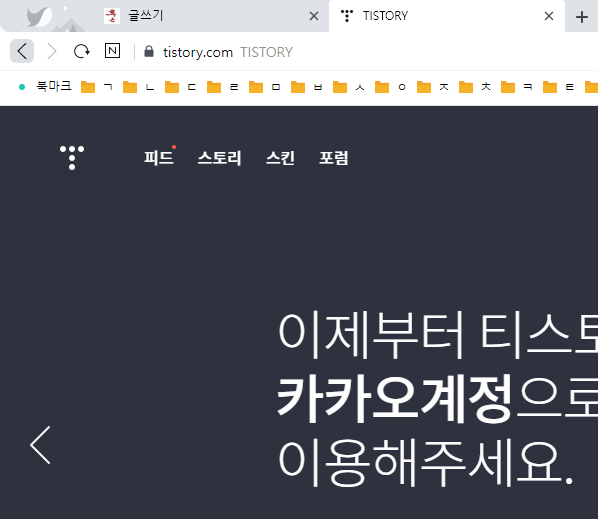Close the 글쓰기 tab
Screen dimensions: 598x519
tap(314, 16)
